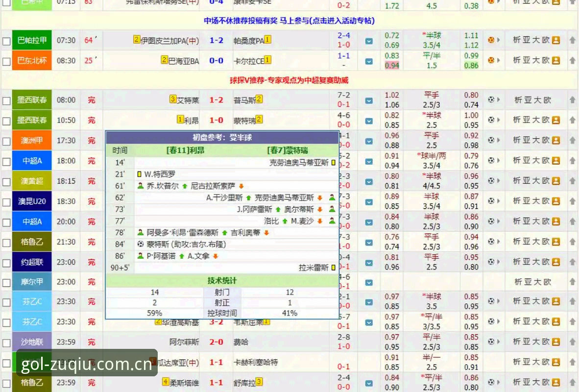The height and width of the screenshot is (392, 579).
Task: Pin 澳黄超 match using up arrow
Action: 572,181
